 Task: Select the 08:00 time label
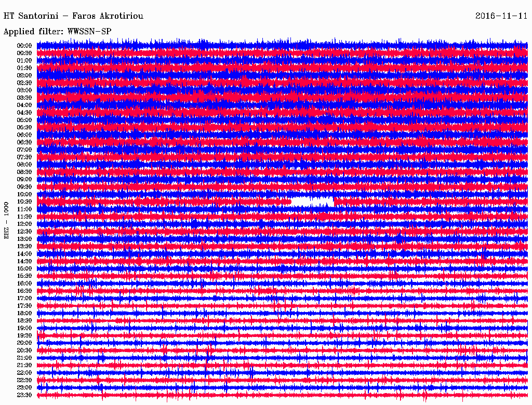[x=24, y=165]
